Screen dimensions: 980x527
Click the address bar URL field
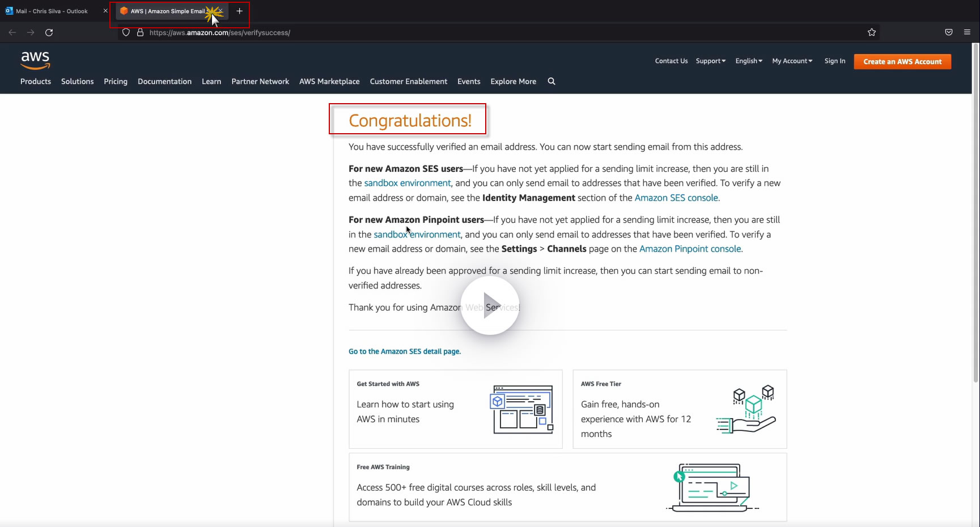pos(499,32)
